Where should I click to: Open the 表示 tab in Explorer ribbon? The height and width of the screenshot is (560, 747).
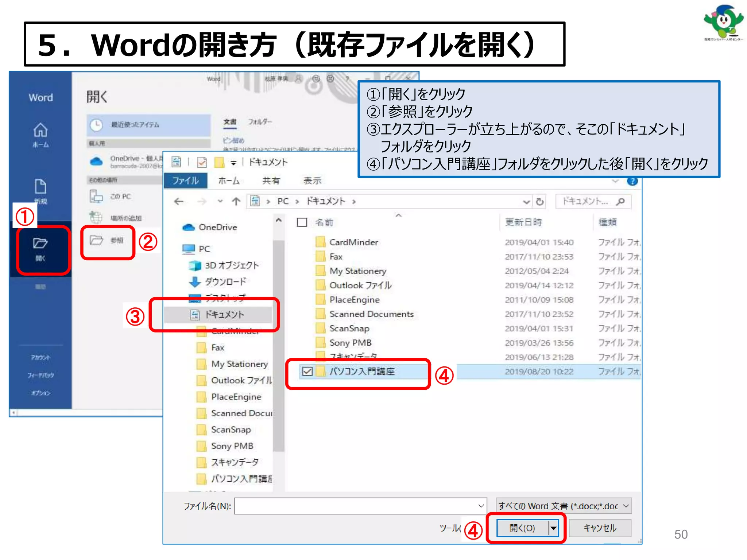[313, 180]
